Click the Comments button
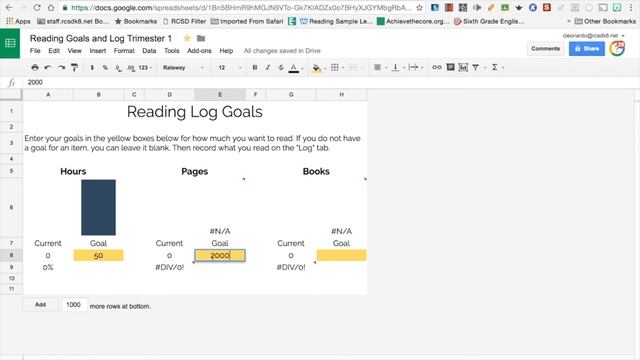 [x=545, y=49]
